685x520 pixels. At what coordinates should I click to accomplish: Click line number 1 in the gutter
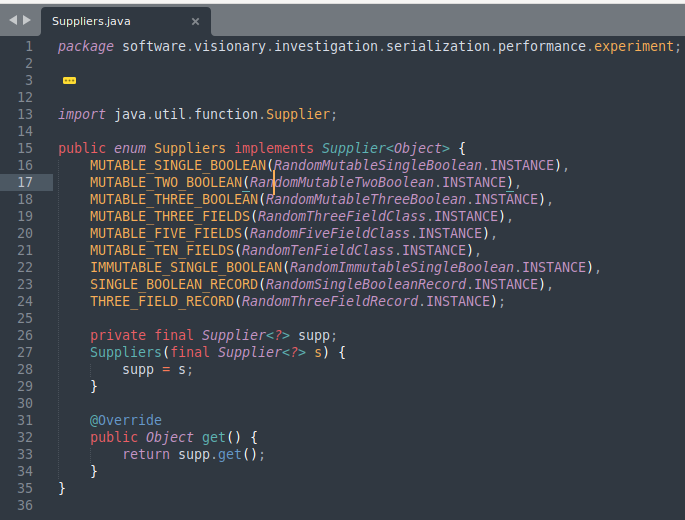(x=29, y=46)
